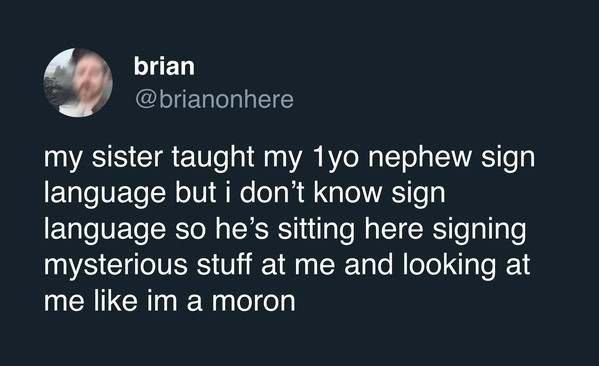Image resolution: width=599 pixels, height=366 pixels.
Task: Click the word "taught" in the tweet
Action: pos(213,158)
